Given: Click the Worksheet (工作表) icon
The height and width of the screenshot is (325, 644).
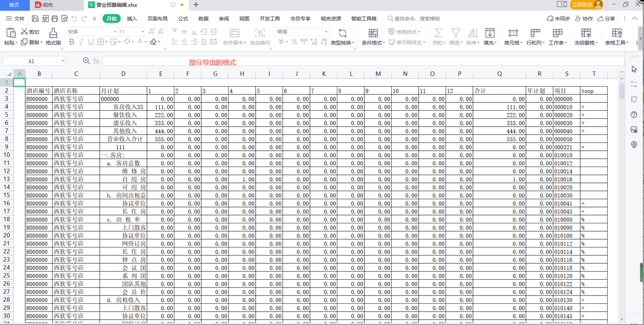Looking at the screenshot, I should click(x=557, y=33).
